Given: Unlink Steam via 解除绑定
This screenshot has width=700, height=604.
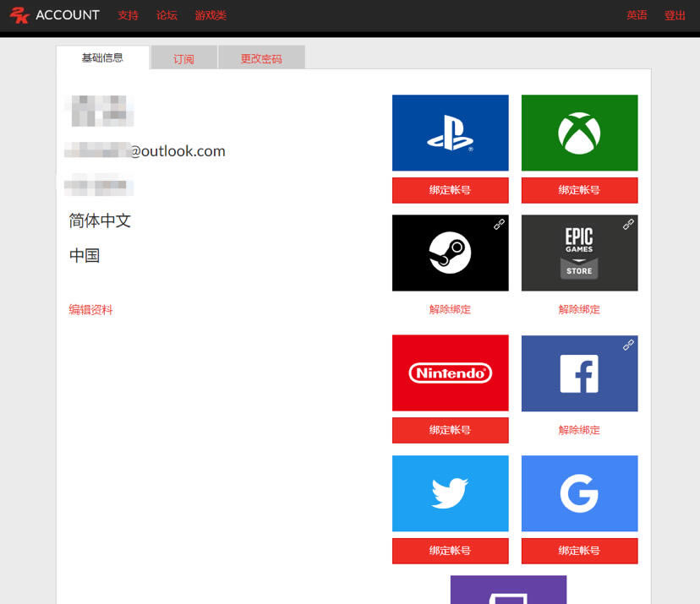Looking at the screenshot, I should (x=450, y=309).
